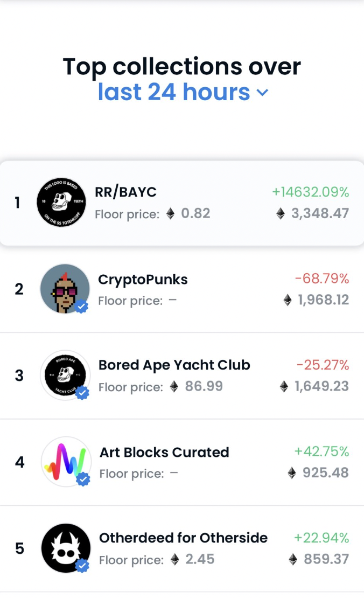Click the Art Blocks Curated verified badge
This screenshot has height=598, width=364.
[83, 479]
